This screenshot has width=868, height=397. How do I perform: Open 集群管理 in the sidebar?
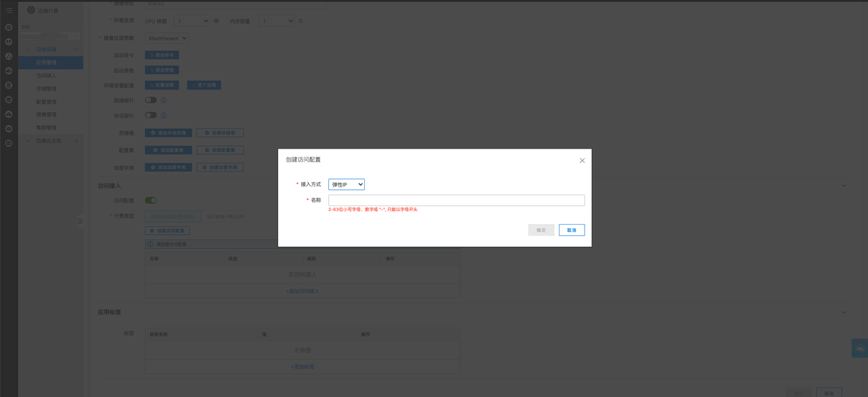coord(46,127)
